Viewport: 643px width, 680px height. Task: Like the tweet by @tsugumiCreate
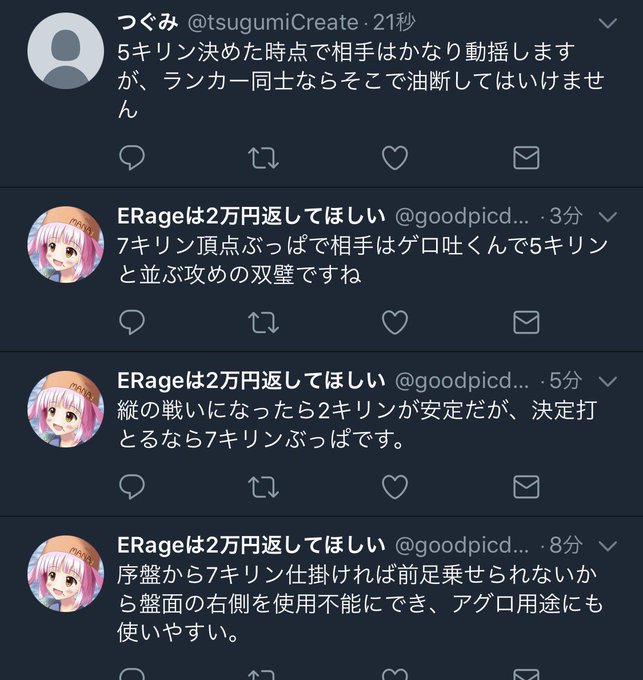[x=395, y=157]
